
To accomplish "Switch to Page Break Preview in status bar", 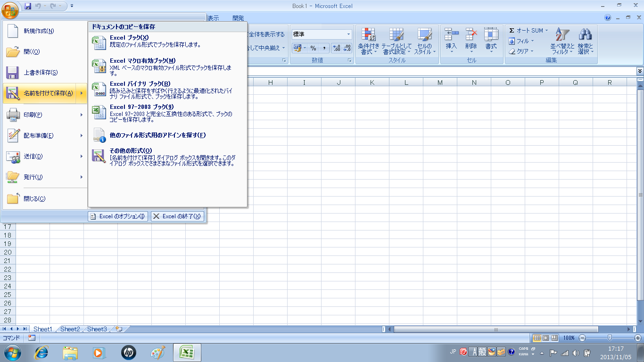I will coord(554,338).
